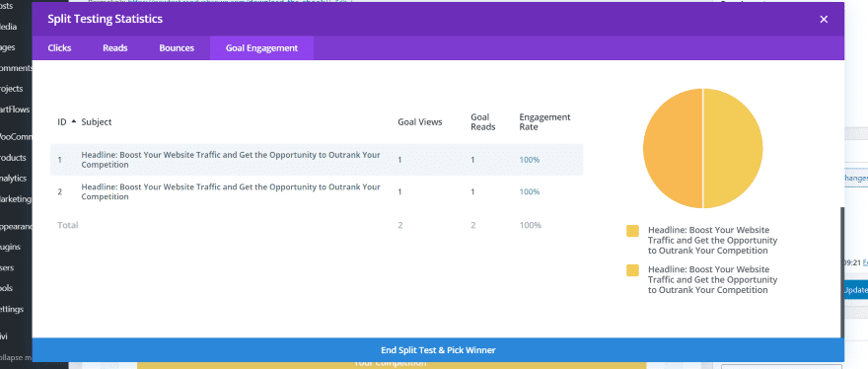Open Comments in WordPress sidebar
Viewport: 868px width, 369px height.
(16, 68)
